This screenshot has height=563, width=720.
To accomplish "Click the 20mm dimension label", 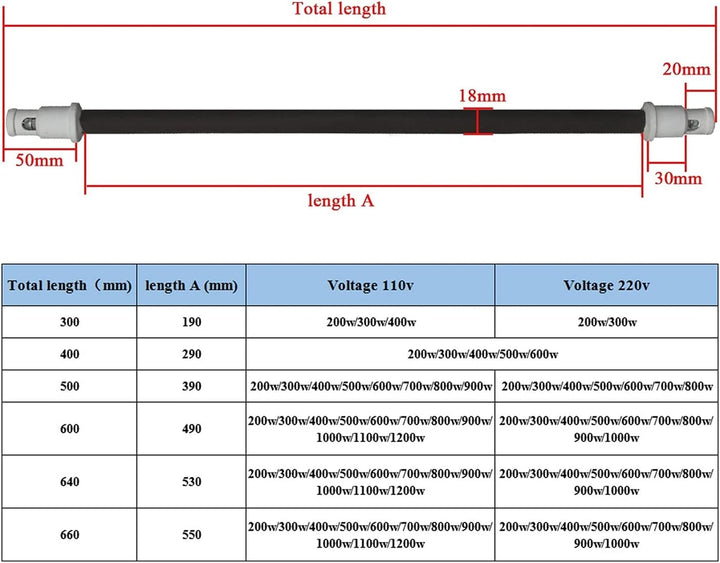I will (687, 70).
